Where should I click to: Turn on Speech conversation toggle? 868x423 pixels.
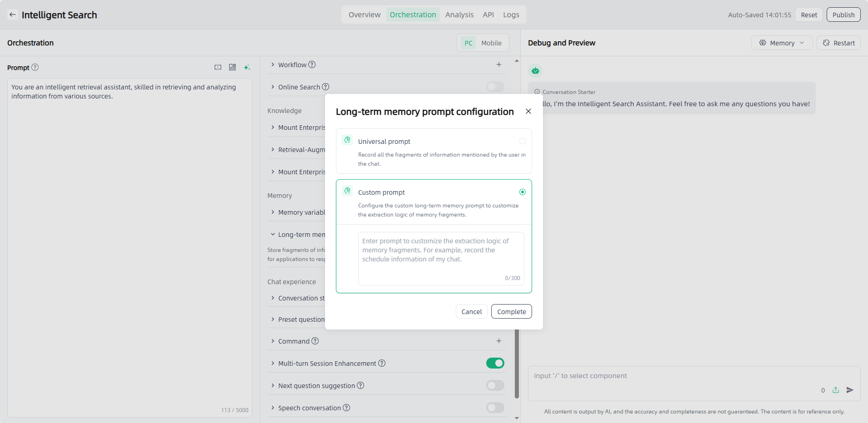click(x=495, y=408)
